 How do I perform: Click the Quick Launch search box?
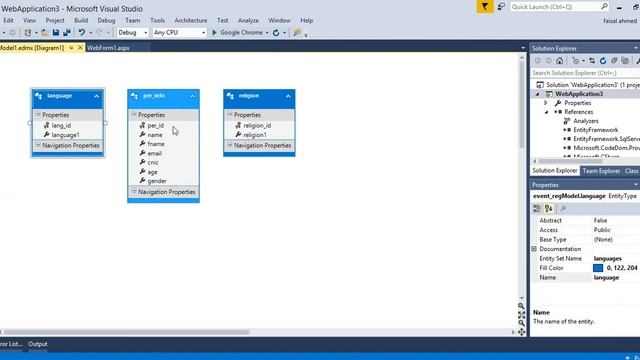pyautogui.click(x=559, y=7)
